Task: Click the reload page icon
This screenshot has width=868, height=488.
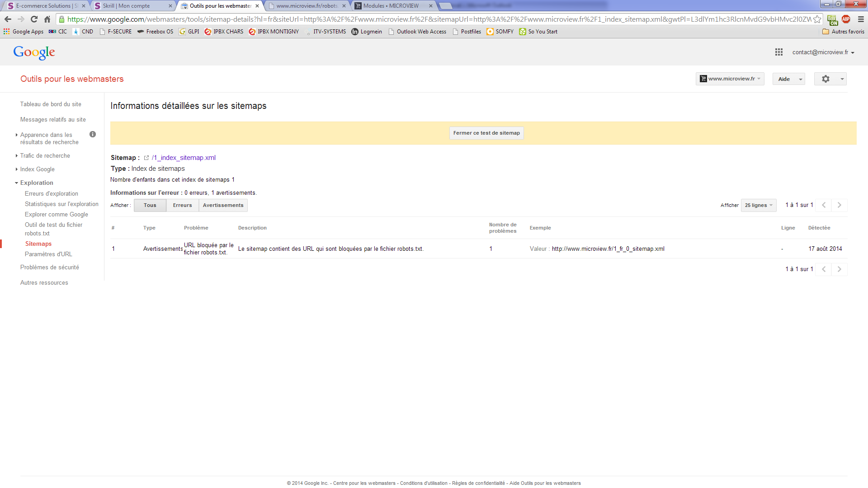Action: click(34, 19)
